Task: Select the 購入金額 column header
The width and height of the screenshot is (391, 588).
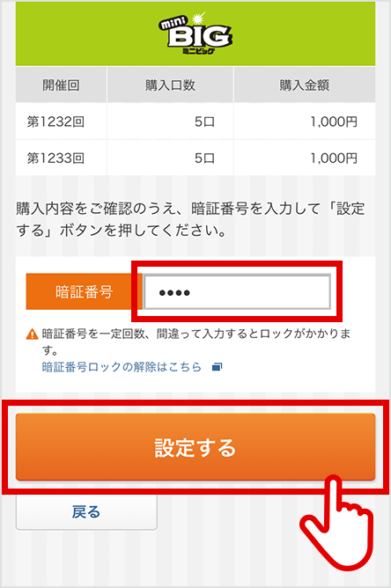Action: coord(305,85)
